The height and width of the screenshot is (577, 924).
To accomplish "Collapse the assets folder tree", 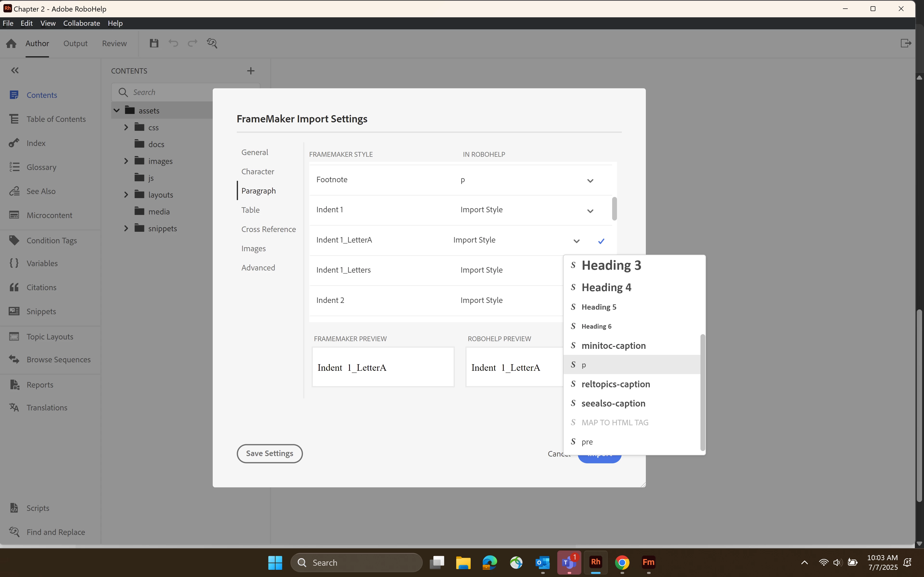I will (x=117, y=111).
